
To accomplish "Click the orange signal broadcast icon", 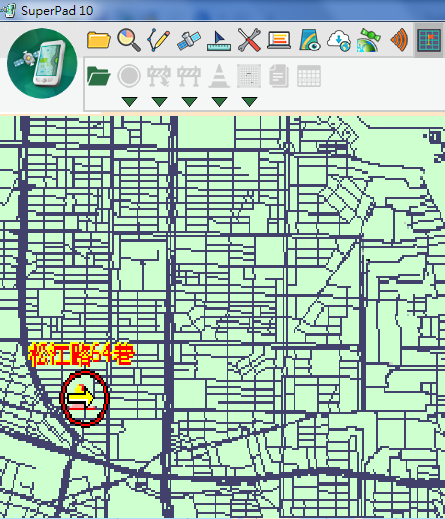I will 399,40.
